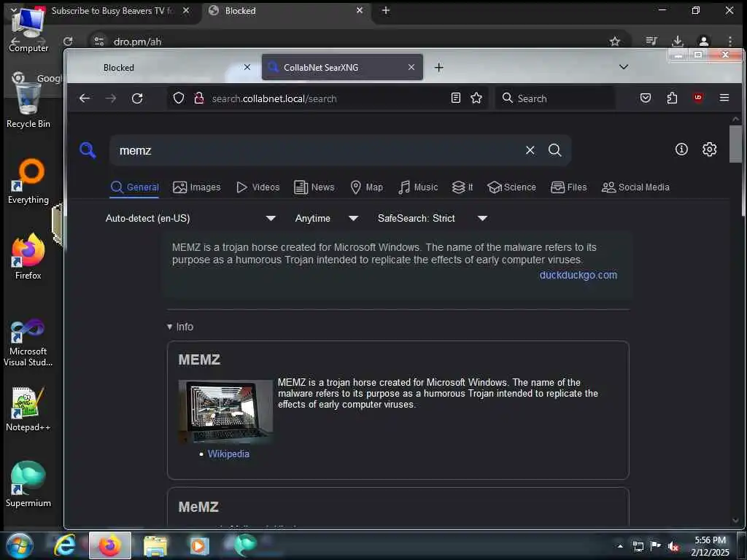The image size is (747, 560).
Task: Collapse the Info section
Action: 180,327
